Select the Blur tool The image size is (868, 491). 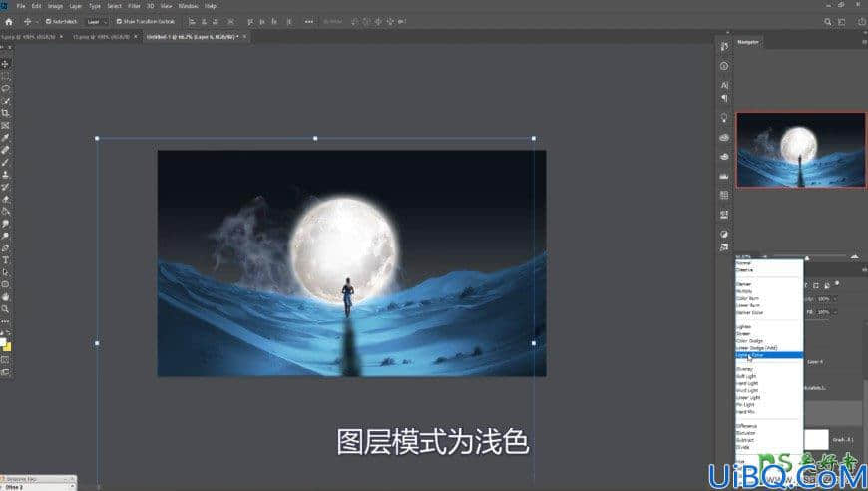(x=6, y=224)
